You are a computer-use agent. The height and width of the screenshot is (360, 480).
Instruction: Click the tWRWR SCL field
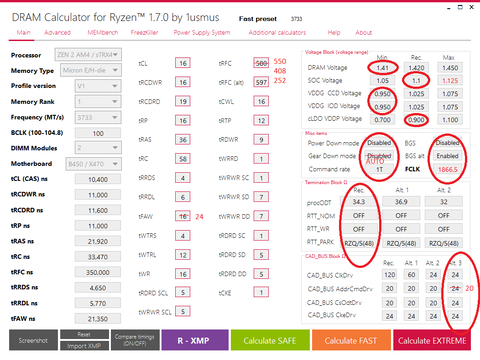[183, 311]
